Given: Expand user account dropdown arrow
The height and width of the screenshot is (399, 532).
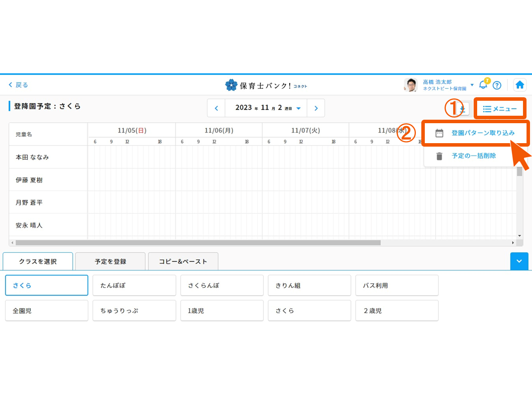Looking at the screenshot, I should tap(472, 85).
